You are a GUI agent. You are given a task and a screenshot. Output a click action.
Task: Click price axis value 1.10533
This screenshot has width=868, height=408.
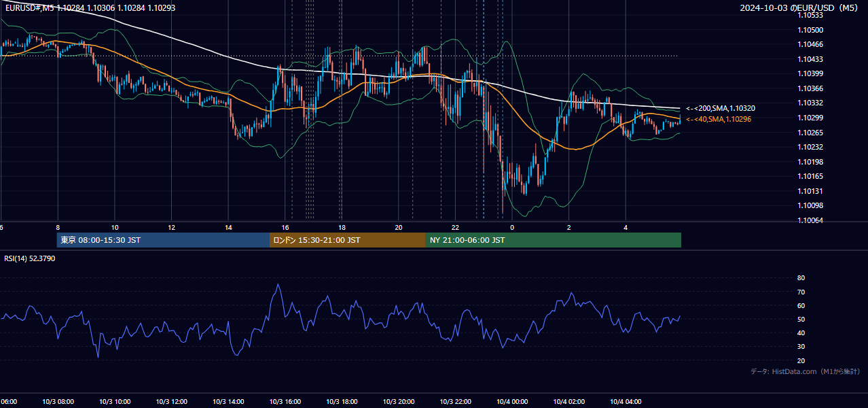click(x=811, y=15)
